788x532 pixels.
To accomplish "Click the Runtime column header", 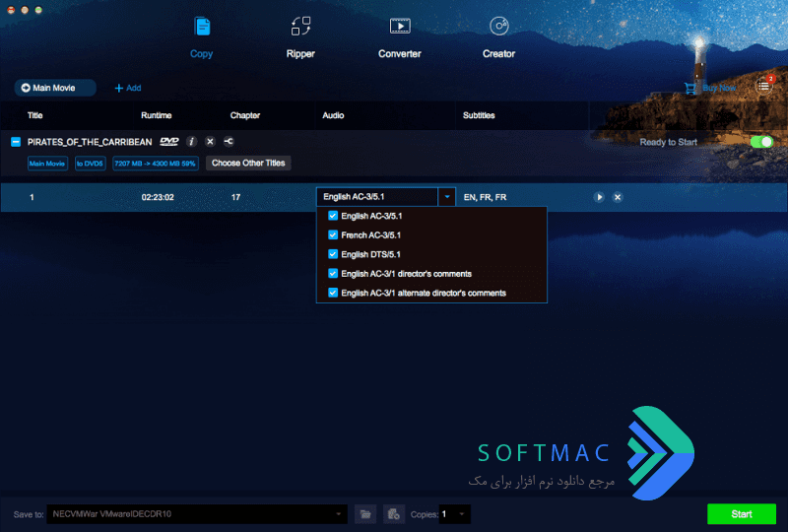I will coord(157,115).
